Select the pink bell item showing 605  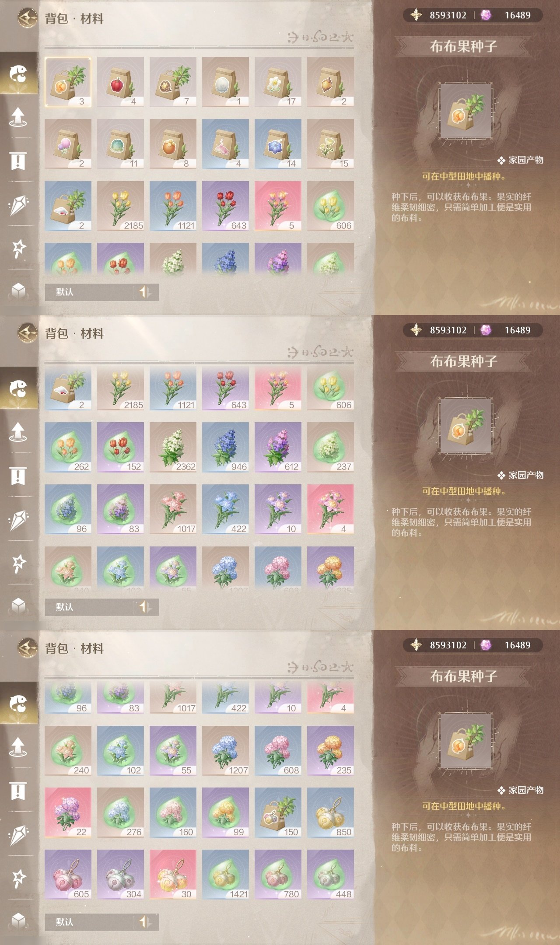click(x=68, y=875)
